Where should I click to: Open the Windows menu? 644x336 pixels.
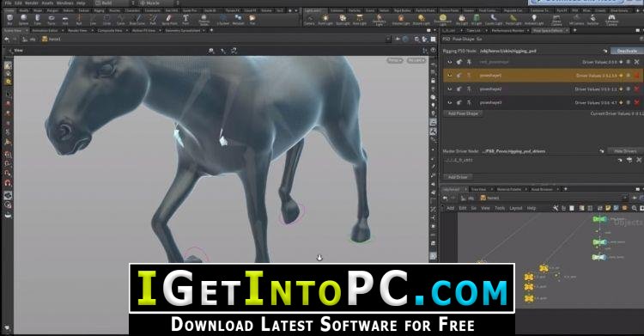point(65,3)
